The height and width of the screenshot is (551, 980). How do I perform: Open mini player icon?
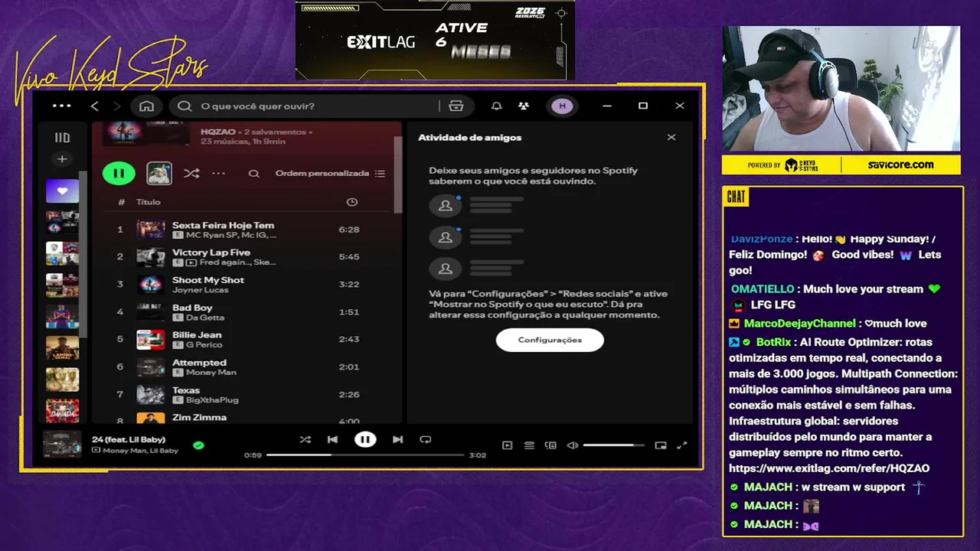[661, 445]
